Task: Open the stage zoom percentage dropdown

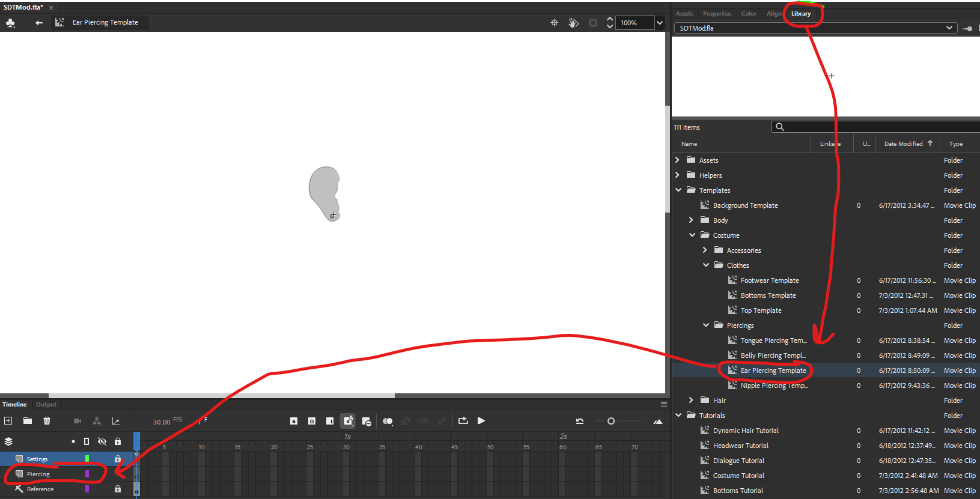Action: [x=660, y=23]
